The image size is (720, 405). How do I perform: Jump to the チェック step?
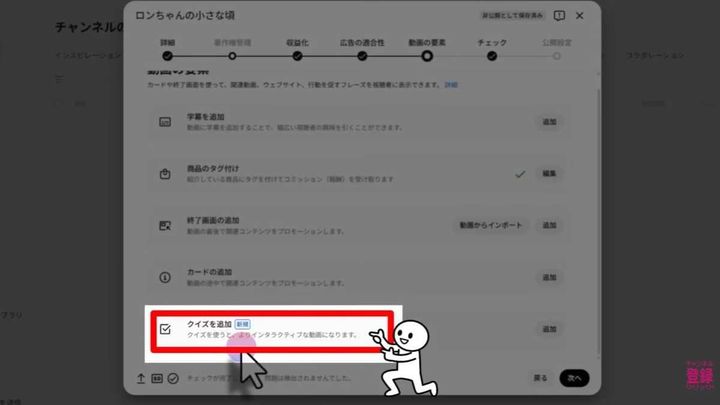coord(492,56)
